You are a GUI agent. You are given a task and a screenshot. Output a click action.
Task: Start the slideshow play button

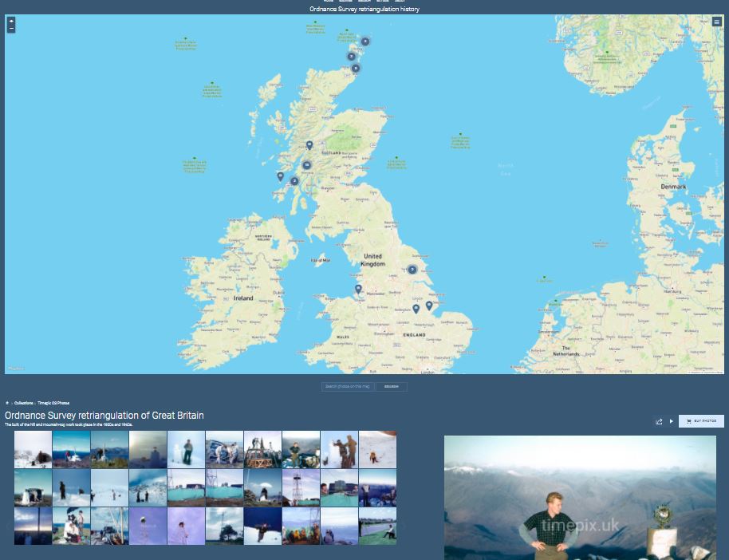[671, 421]
